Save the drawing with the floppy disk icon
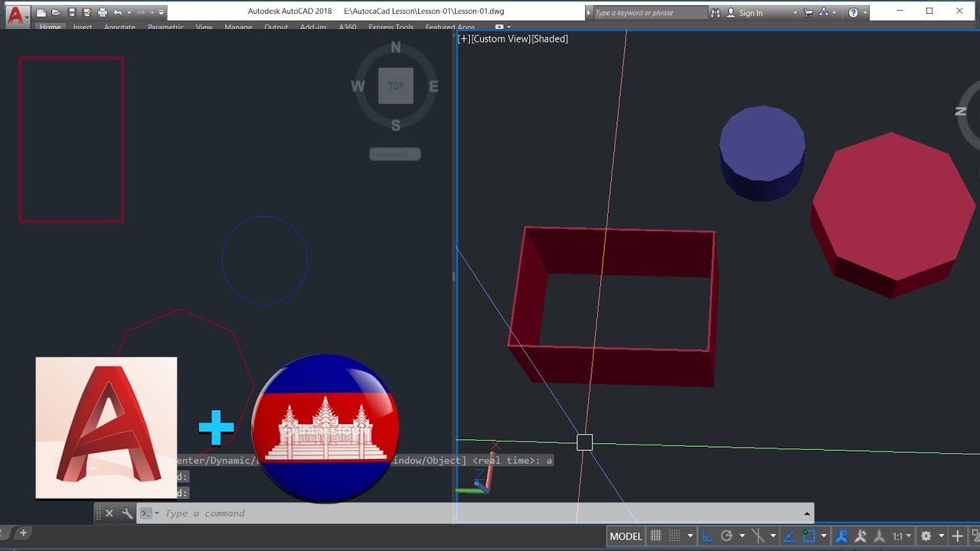 pos(71,12)
